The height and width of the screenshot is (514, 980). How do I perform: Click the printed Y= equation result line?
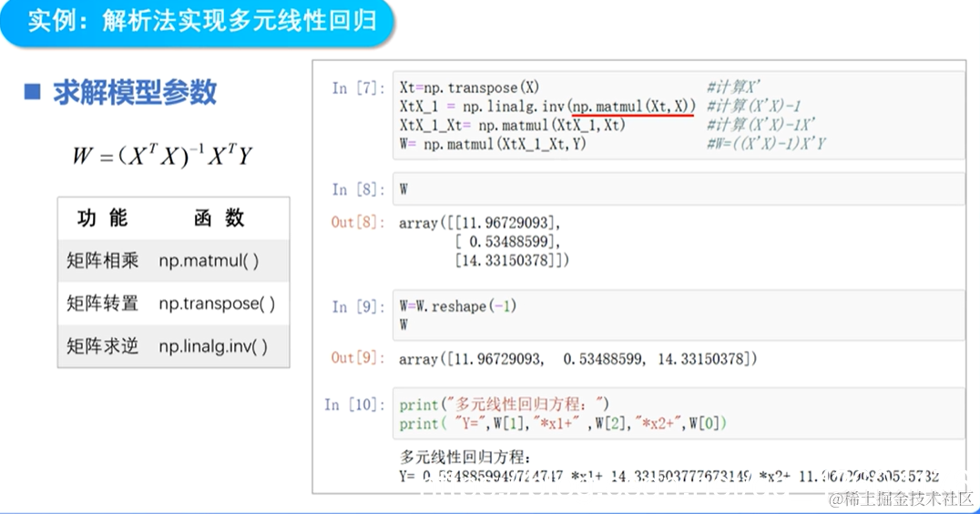point(669,477)
